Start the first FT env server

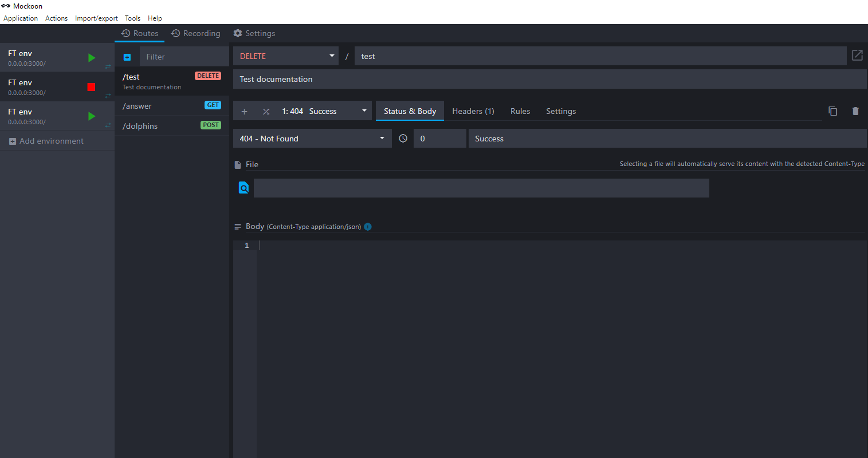pos(91,57)
